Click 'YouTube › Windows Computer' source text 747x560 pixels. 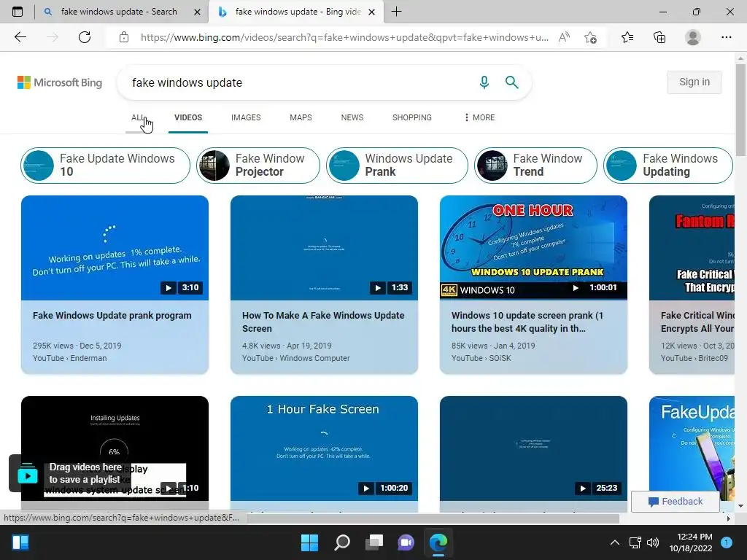pyautogui.click(x=296, y=358)
